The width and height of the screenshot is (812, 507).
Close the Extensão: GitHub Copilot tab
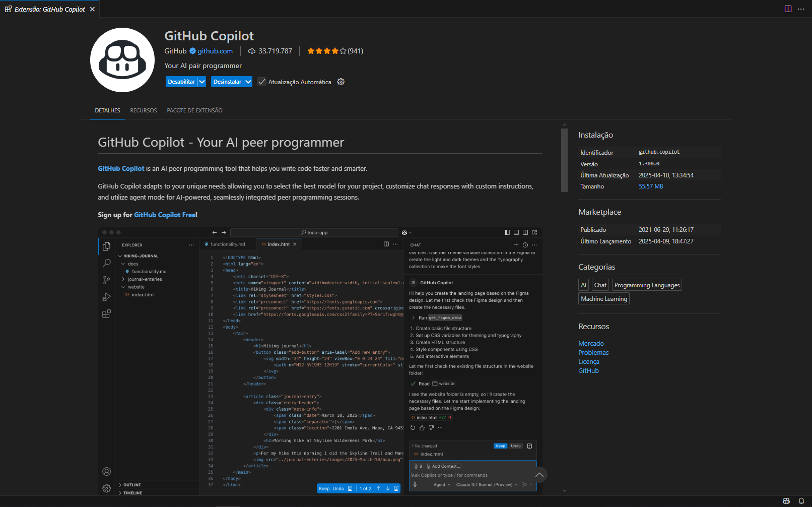92,9
